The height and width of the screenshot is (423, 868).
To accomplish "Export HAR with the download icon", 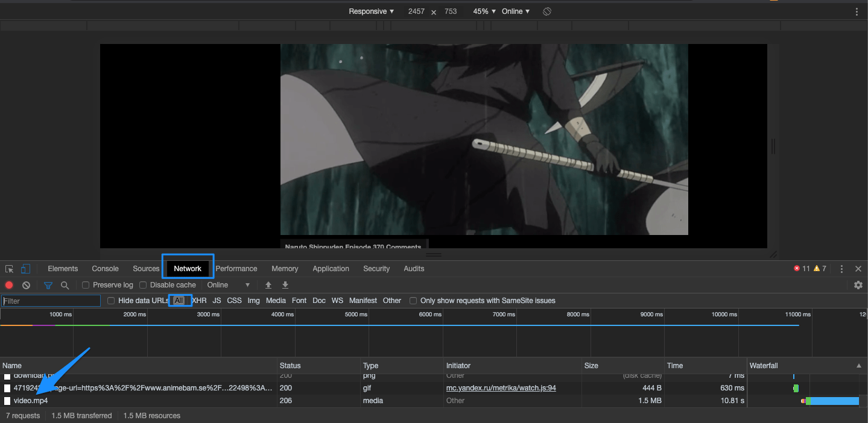I will (285, 285).
